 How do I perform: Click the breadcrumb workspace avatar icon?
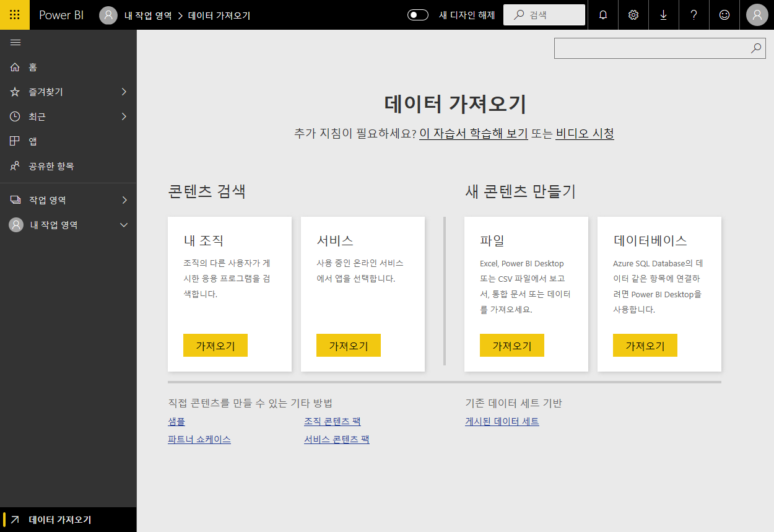[108, 15]
